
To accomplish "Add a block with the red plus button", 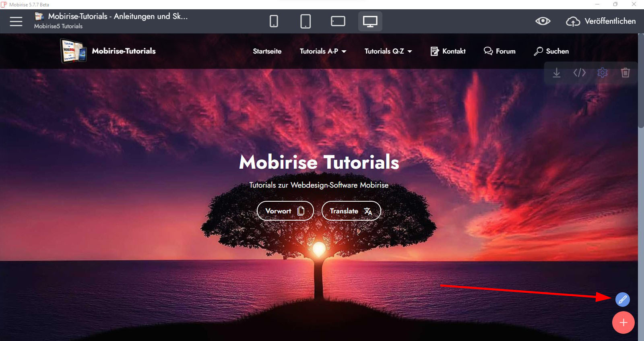I will 623,322.
